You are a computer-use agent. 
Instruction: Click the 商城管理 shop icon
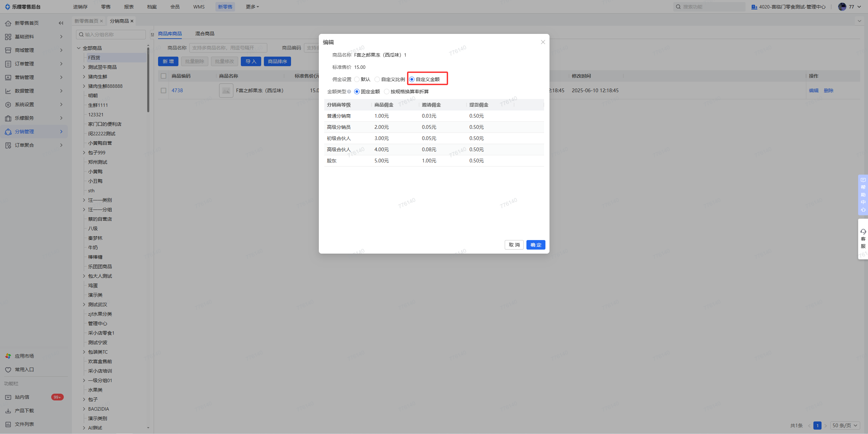[x=8, y=50]
